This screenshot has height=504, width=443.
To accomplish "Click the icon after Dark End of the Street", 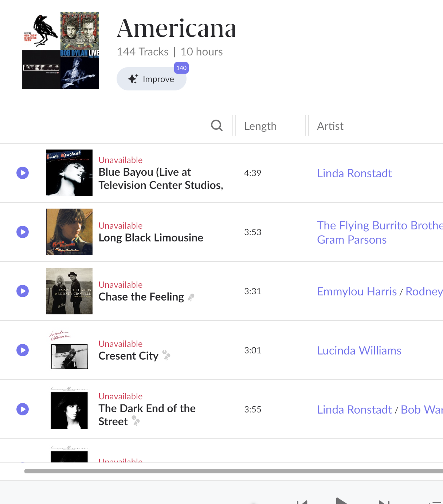I will point(136,421).
